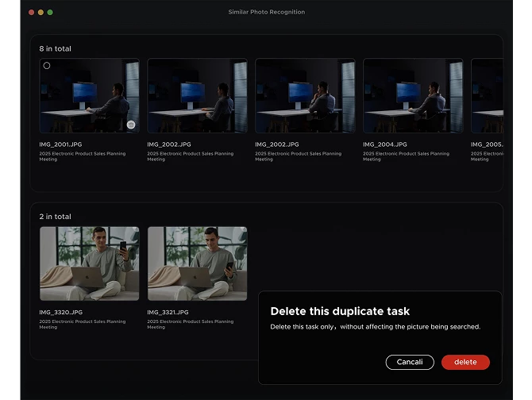Click the "2 in total" group header
Image resolution: width=532 pixels, height=400 pixels.
coord(56,217)
